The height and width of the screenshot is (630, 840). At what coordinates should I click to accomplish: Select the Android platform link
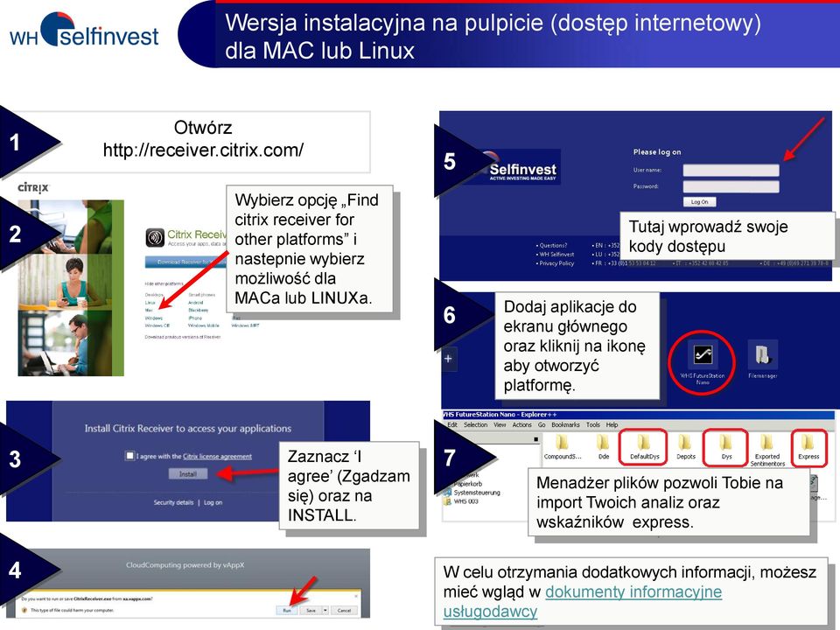tap(195, 303)
